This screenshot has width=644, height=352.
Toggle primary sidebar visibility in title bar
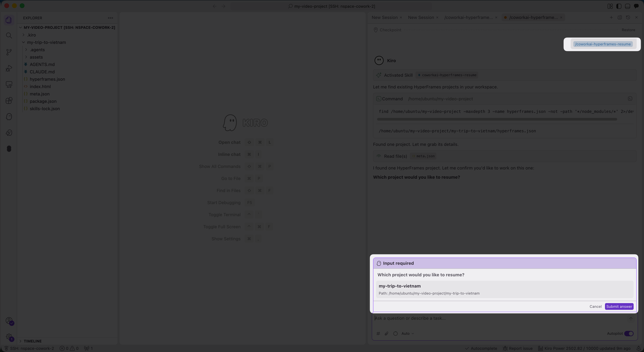(619, 6)
